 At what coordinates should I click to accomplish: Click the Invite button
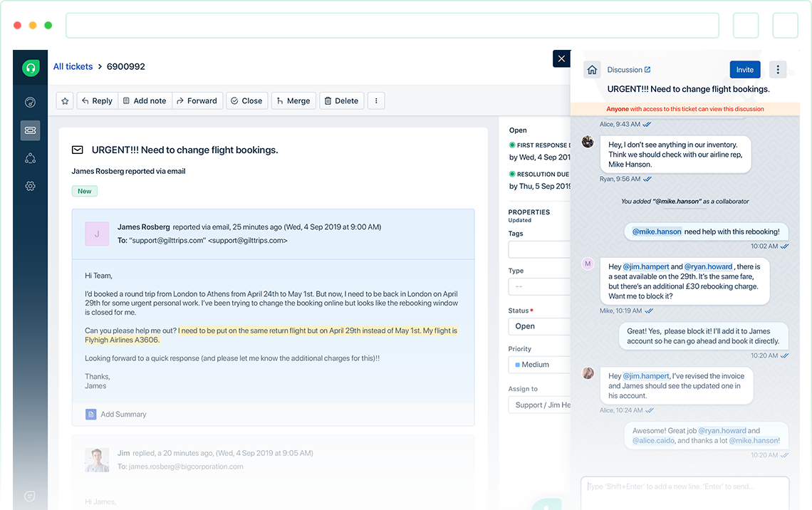pyautogui.click(x=744, y=70)
